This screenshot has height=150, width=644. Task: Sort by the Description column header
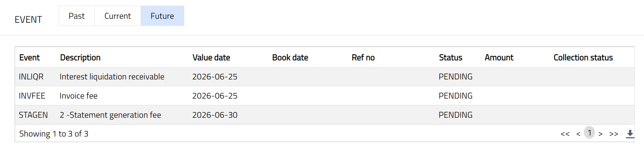click(80, 57)
